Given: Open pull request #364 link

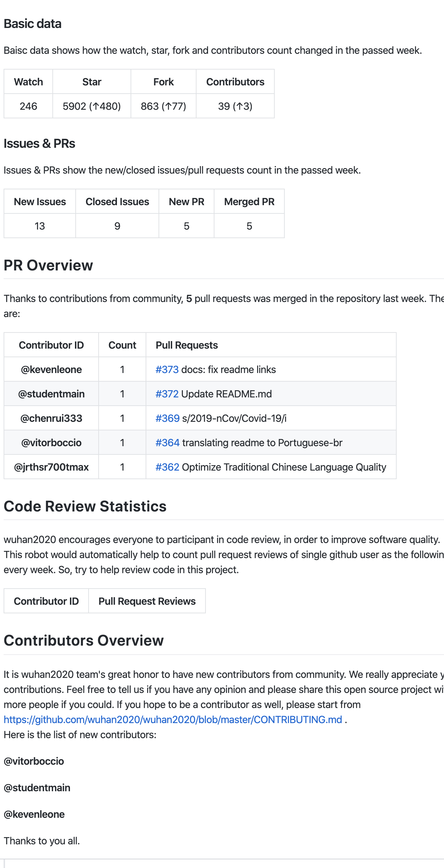Looking at the screenshot, I should 167,443.
